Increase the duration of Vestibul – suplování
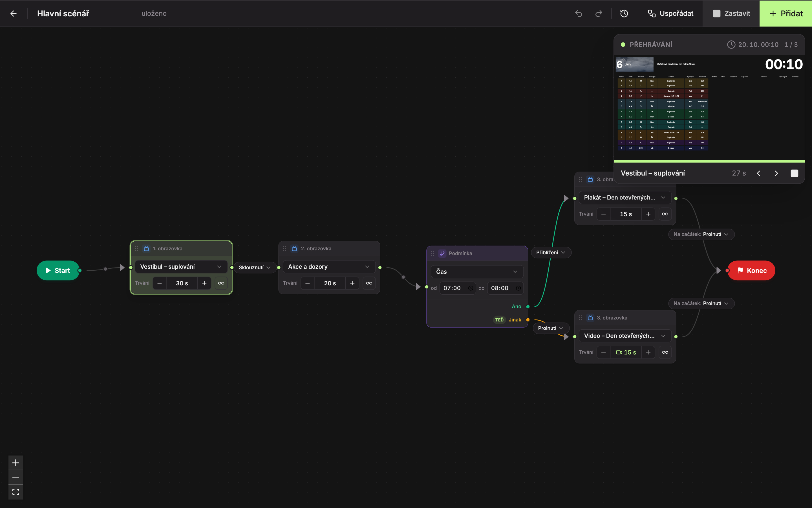The image size is (812, 508). click(204, 283)
